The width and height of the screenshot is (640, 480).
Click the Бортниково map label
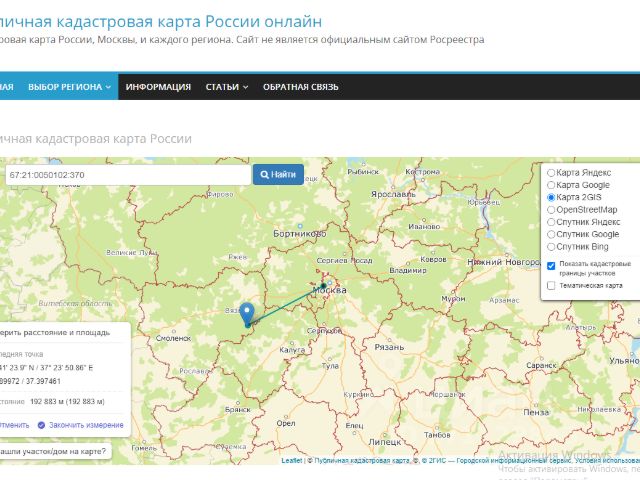click(300, 234)
